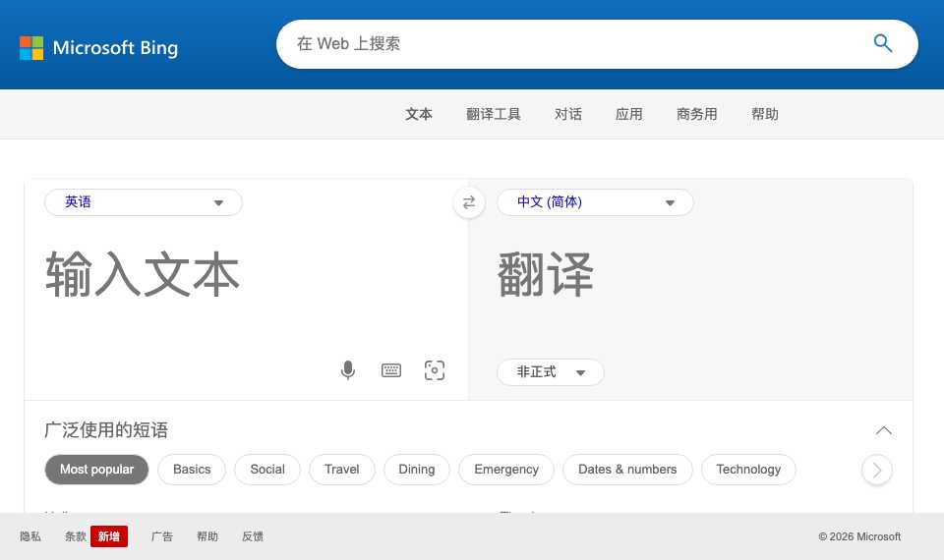Click the 广泛使用的短语 heading
Screen dimensions: 944x560
pos(106,430)
